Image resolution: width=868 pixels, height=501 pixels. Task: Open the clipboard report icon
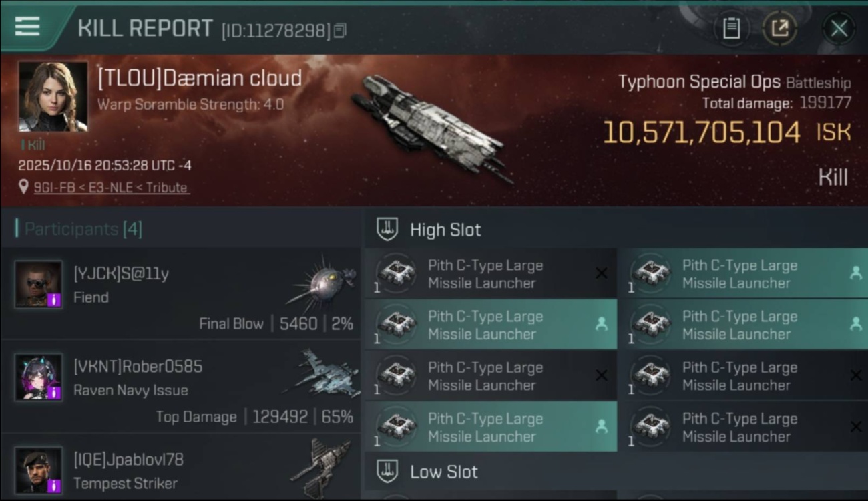[x=731, y=28]
